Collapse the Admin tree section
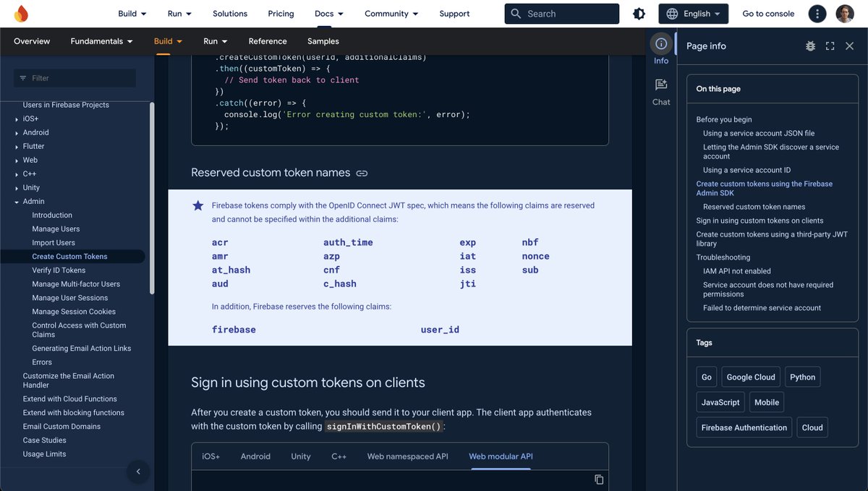868x491 pixels. [x=17, y=202]
